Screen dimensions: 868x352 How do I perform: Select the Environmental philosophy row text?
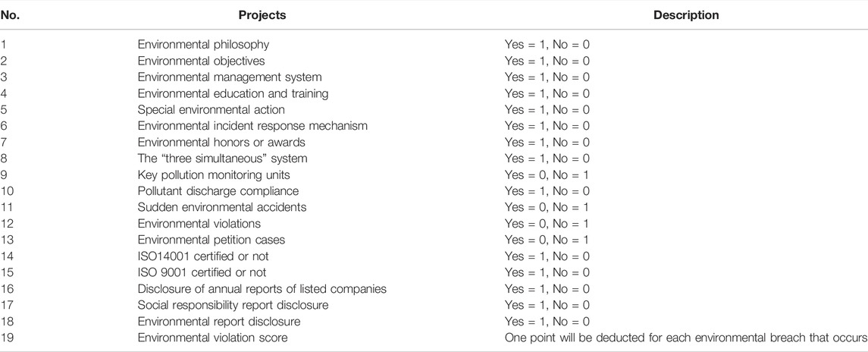(203, 44)
